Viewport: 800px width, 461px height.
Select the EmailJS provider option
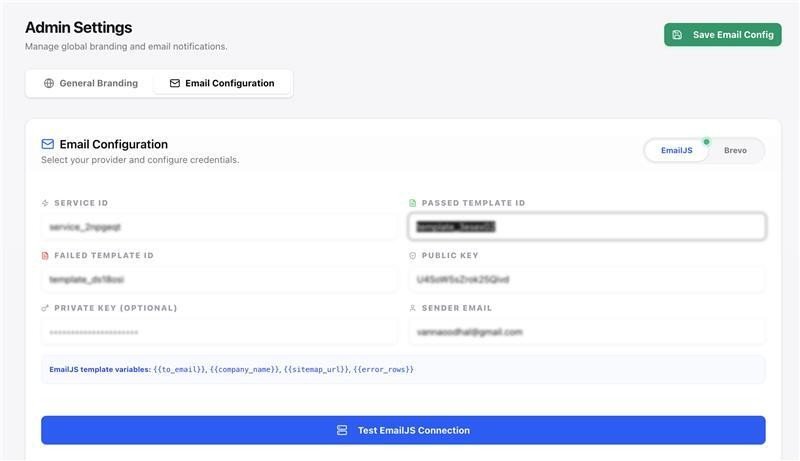677,150
